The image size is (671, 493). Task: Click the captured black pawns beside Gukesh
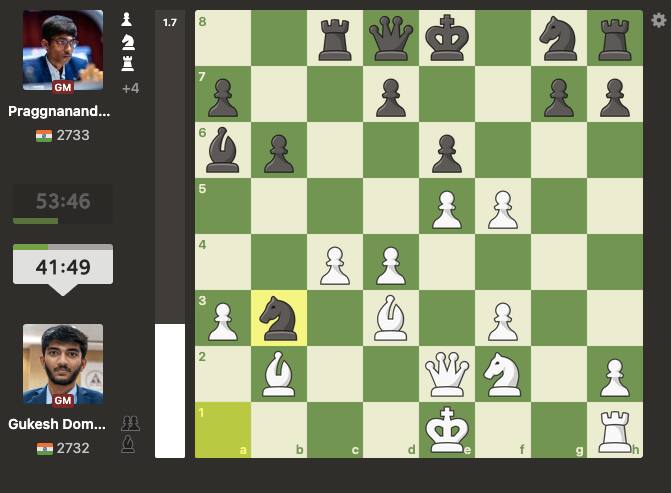pos(131,423)
